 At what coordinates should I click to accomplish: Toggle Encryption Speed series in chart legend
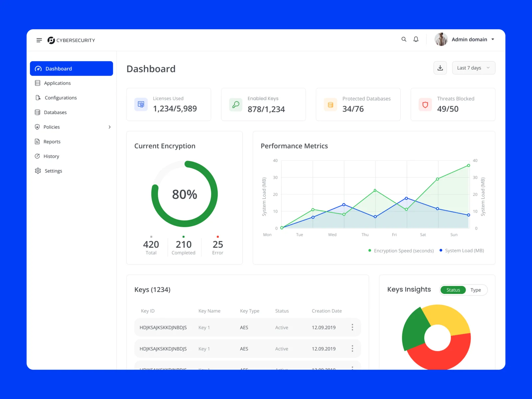click(x=401, y=251)
